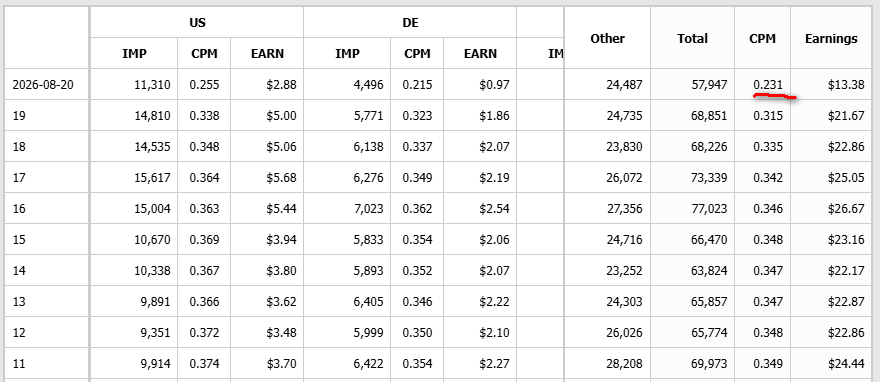Select row label 19
The height and width of the screenshot is (382, 880).
point(19,116)
